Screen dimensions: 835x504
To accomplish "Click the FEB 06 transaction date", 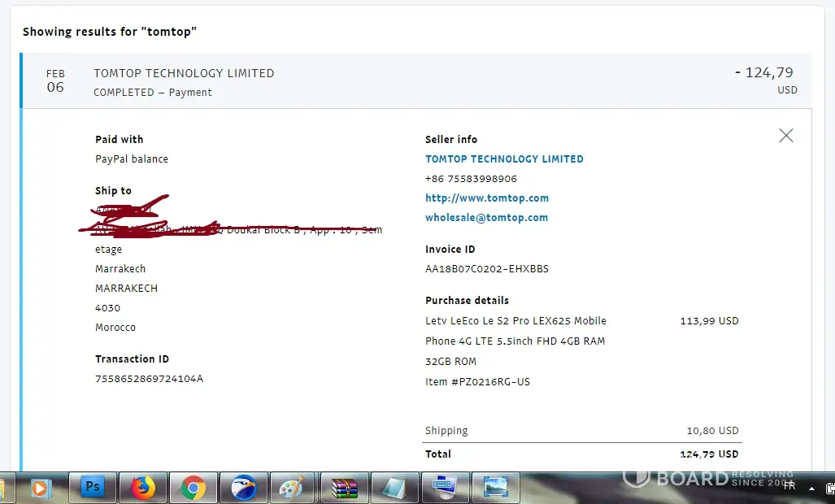I will [55, 81].
